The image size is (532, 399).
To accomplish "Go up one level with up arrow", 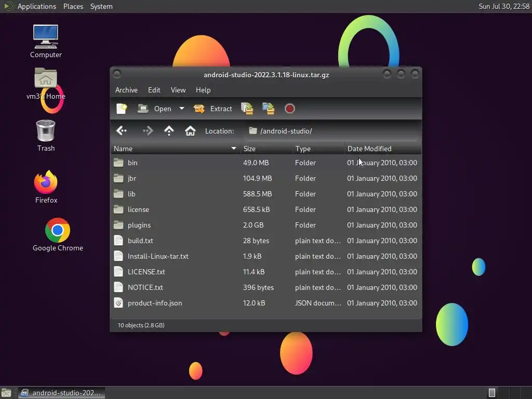I will click(169, 130).
